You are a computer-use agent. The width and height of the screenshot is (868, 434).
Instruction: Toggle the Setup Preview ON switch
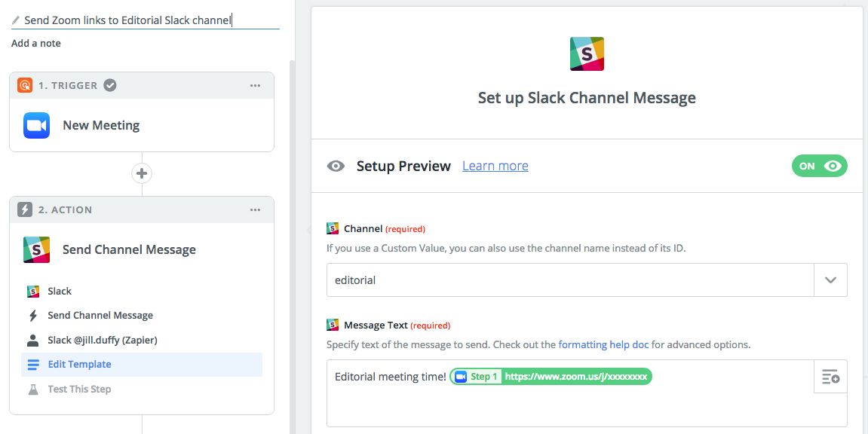[819, 166]
